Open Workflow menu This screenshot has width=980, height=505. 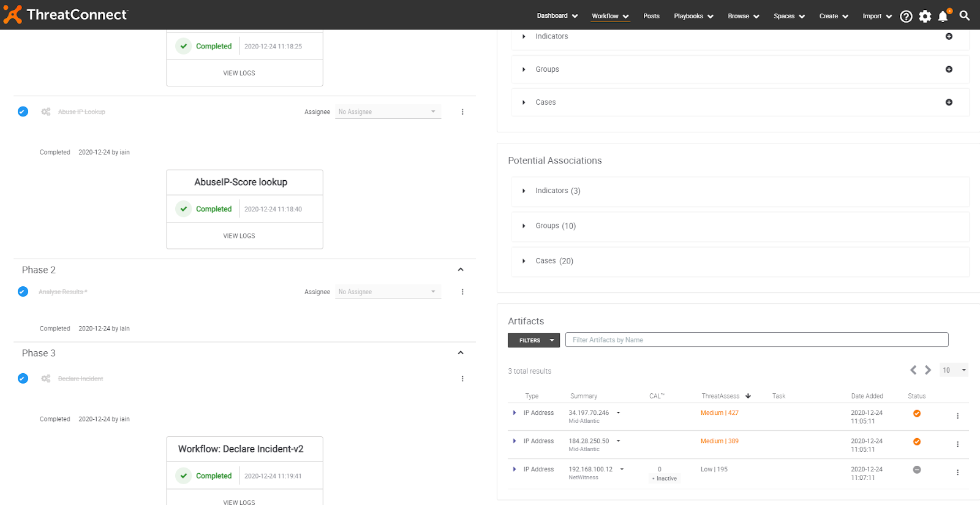(610, 17)
